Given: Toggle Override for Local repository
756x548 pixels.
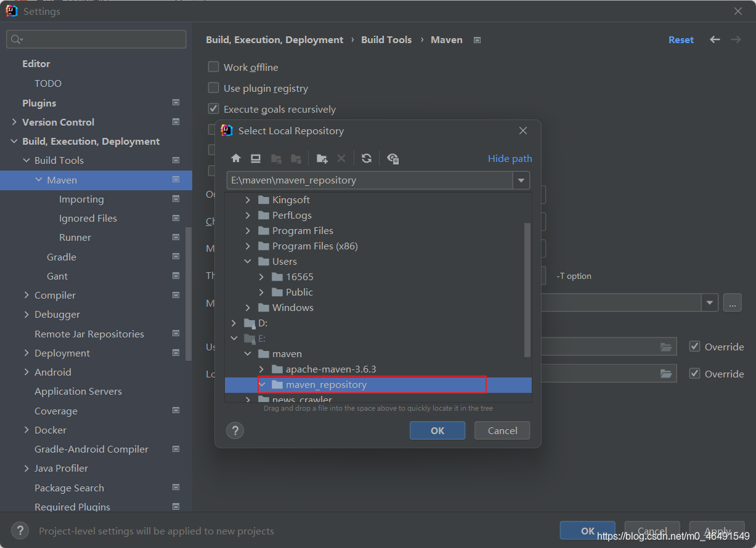Looking at the screenshot, I should pos(694,374).
